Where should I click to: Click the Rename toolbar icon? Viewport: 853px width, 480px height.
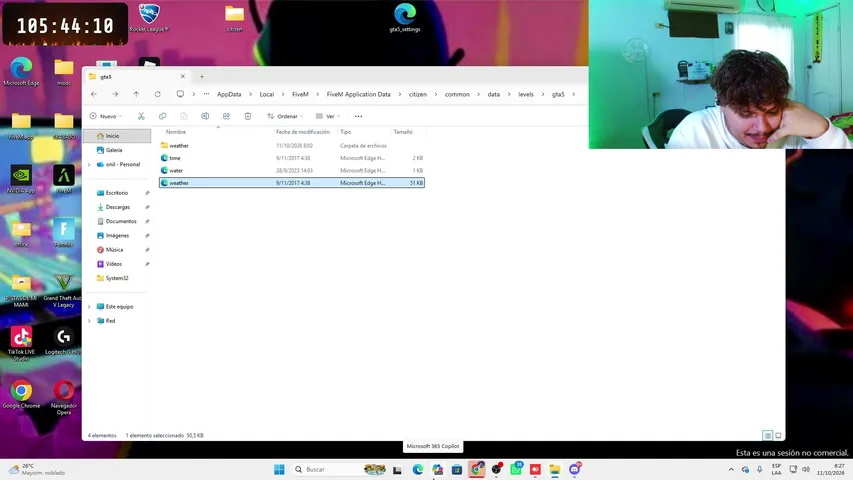click(205, 116)
